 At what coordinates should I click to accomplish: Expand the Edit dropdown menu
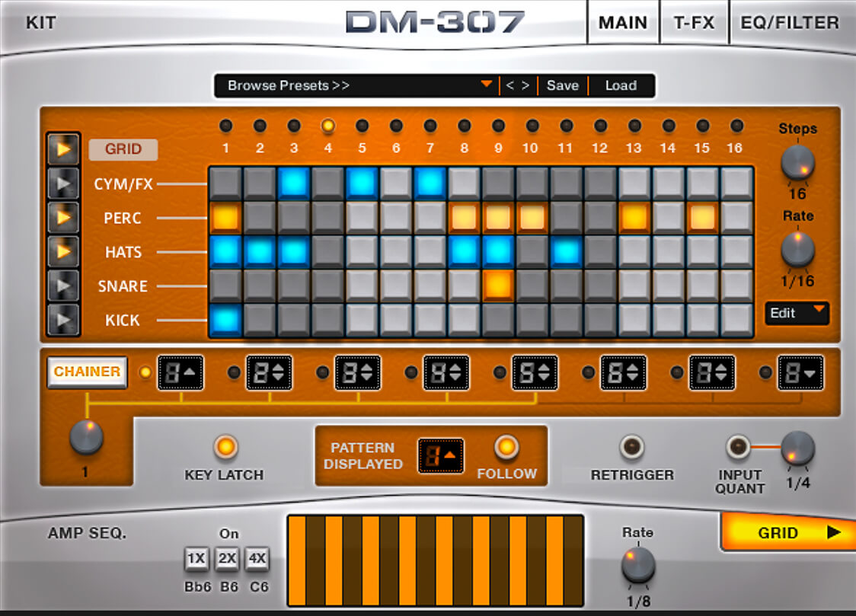pyautogui.click(x=797, y=313)
